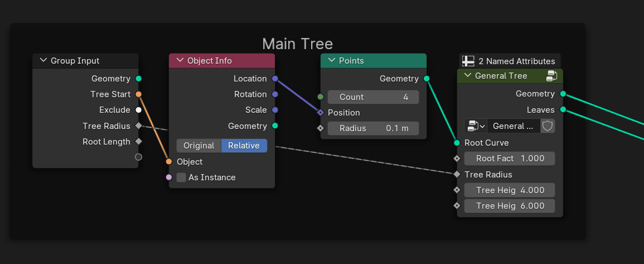The image size is (644, 264).
Task: Click the Points Geometry output socket
Action: point(427,79)
